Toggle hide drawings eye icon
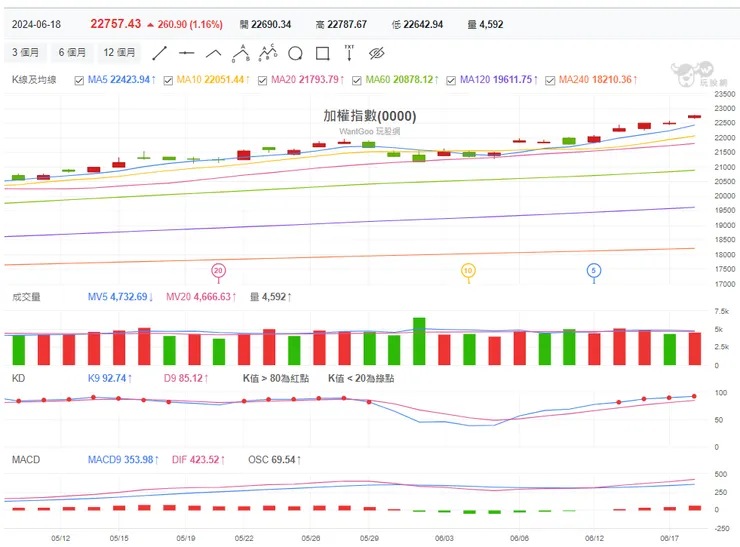The image size is (740, 547). click(377, 53)
